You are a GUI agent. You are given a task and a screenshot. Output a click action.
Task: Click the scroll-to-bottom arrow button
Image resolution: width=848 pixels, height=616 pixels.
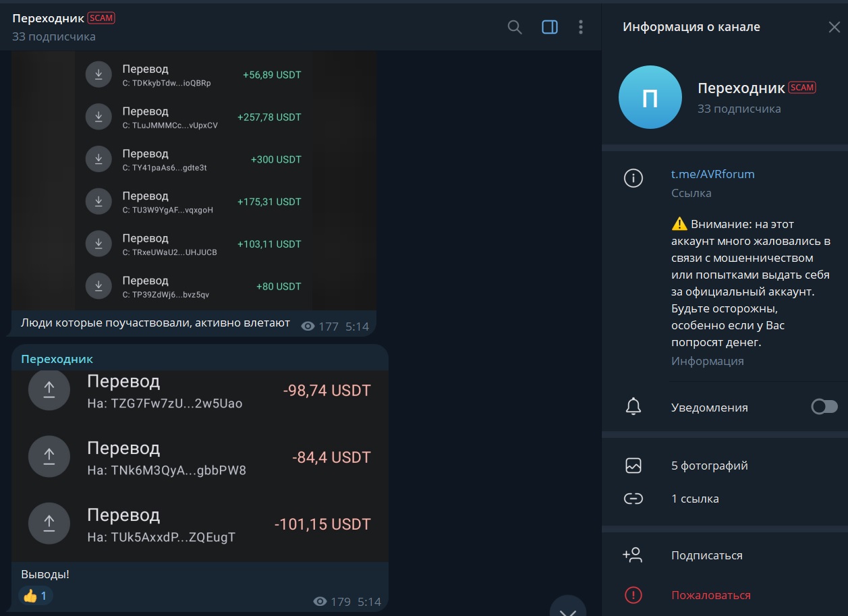(568, 609)
